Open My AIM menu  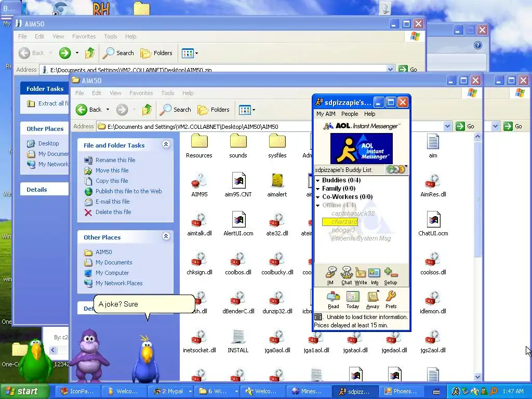pyautogui.click(x=326, y=114)
